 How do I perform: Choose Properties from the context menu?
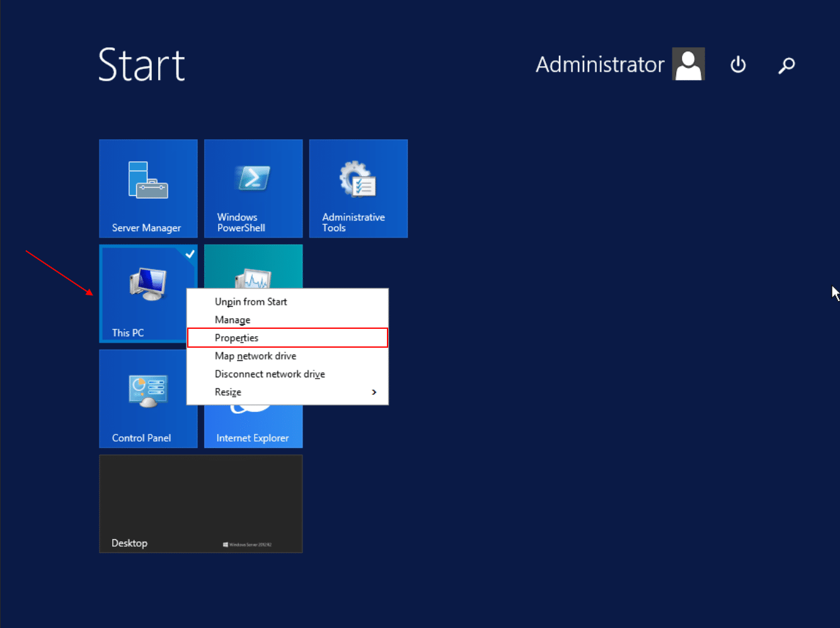tap(236, 338)
